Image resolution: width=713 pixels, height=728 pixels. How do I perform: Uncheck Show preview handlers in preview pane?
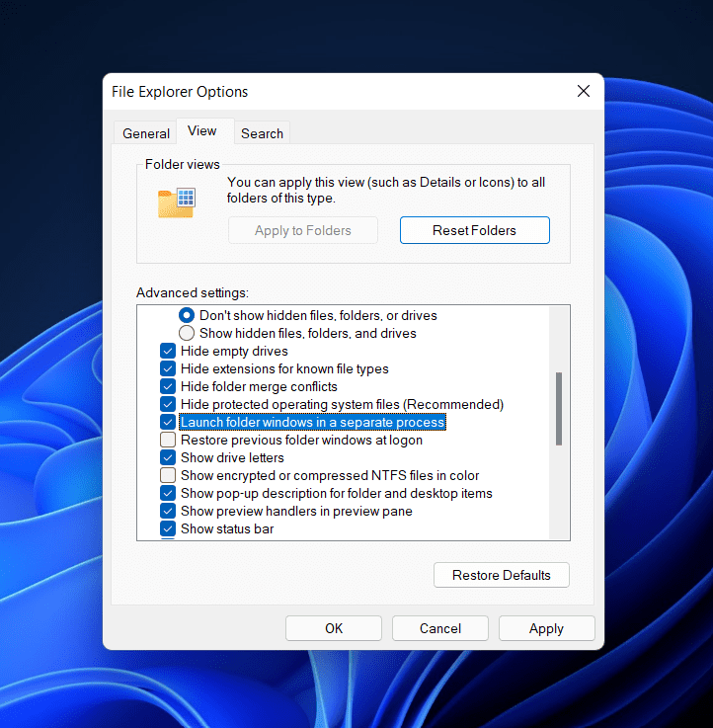point(168,511)
